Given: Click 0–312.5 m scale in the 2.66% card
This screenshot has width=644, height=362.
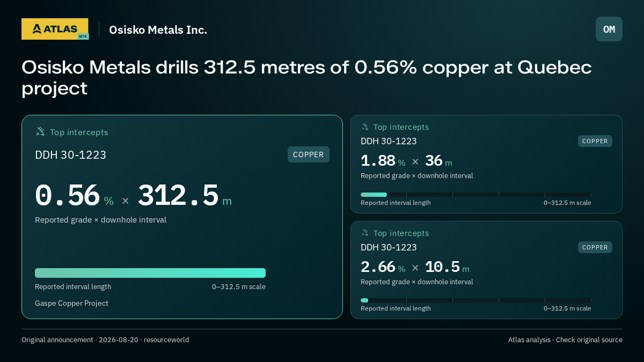Looking at the screenshot, I should [x=567, y=308].
